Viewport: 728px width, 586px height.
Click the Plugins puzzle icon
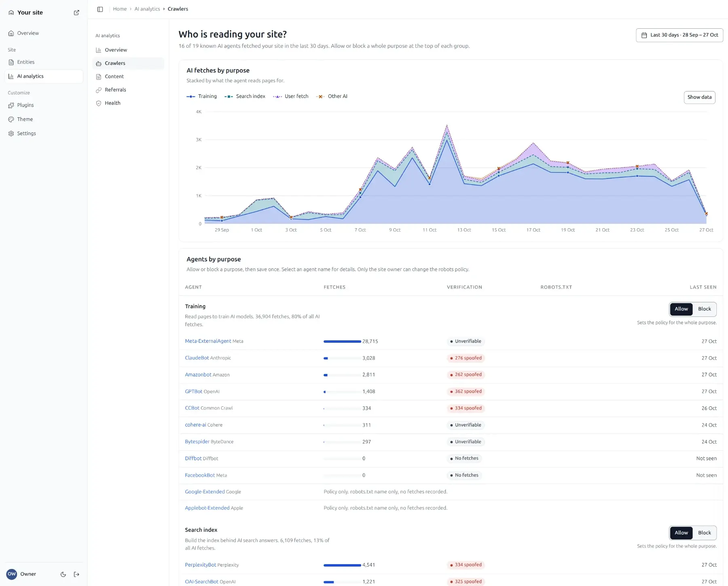coord(11,105)
